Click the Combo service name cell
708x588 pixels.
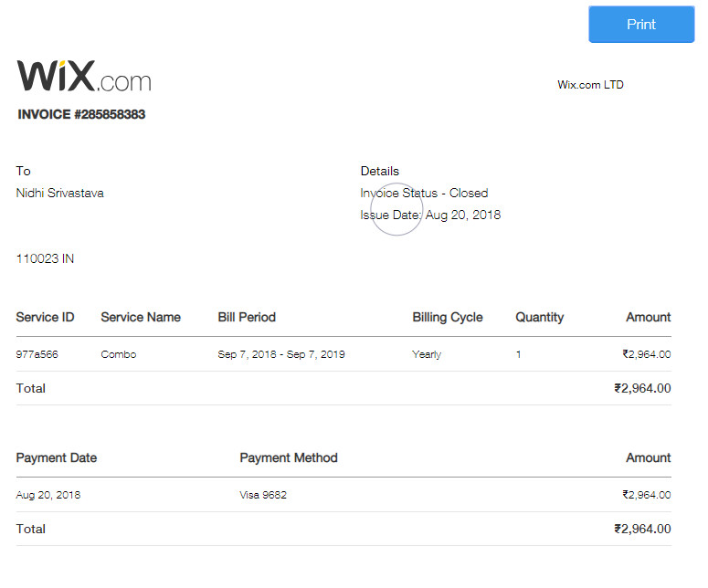click(x=118, y=354)
